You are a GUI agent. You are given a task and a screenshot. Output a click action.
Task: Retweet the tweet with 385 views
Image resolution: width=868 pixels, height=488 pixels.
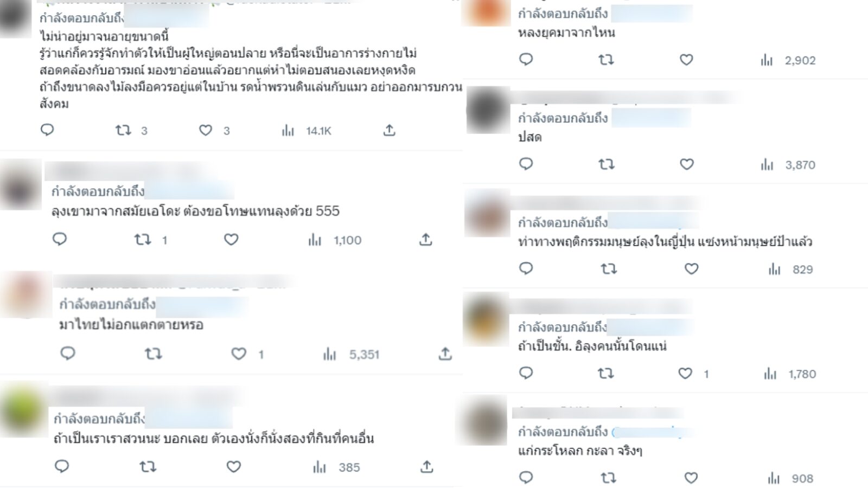coord(148,466)
